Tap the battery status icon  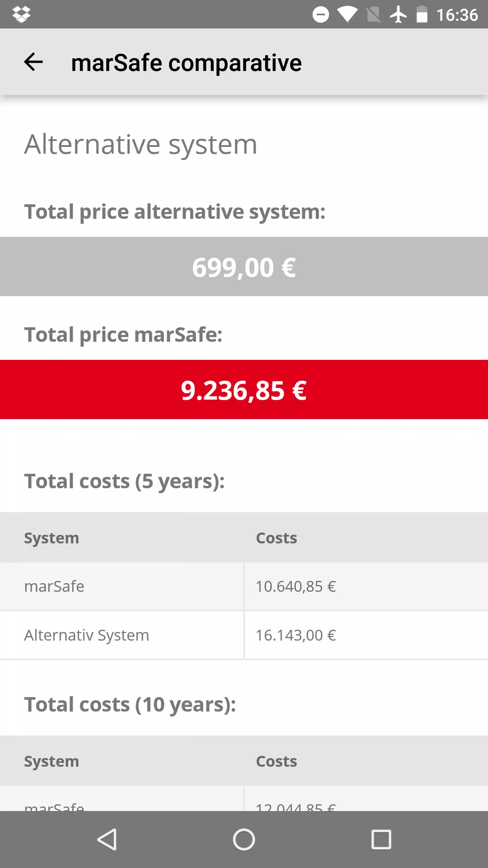click(x=422, y=14)
